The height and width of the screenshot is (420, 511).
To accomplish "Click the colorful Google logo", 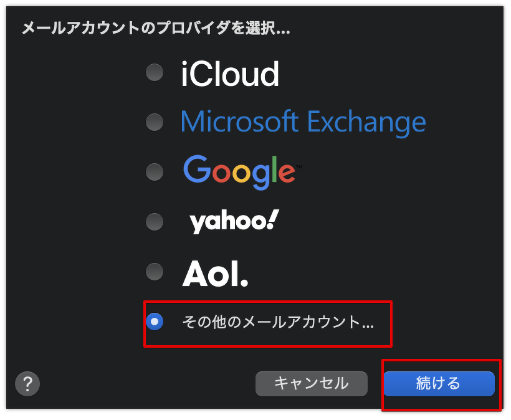I will [239, 171].
